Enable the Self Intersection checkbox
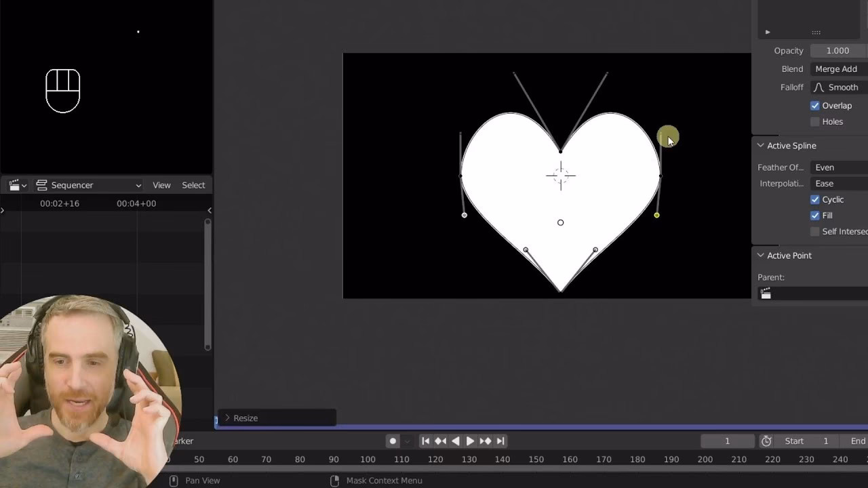Image resolution: width=868 pixels, height=488 pixels. tap(815, 232)
